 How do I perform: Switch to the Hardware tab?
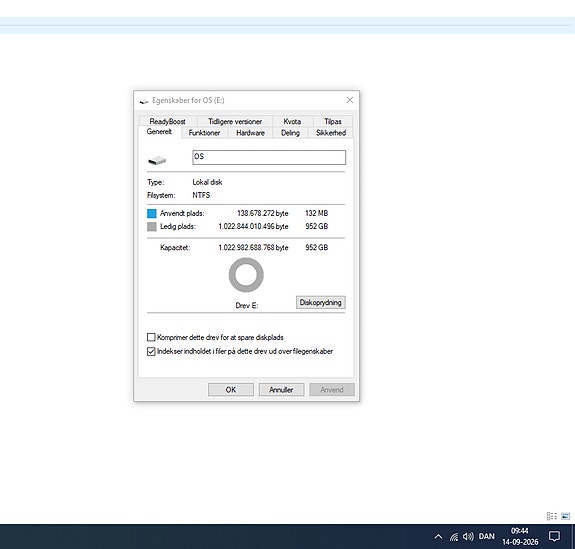click(250, 133)
